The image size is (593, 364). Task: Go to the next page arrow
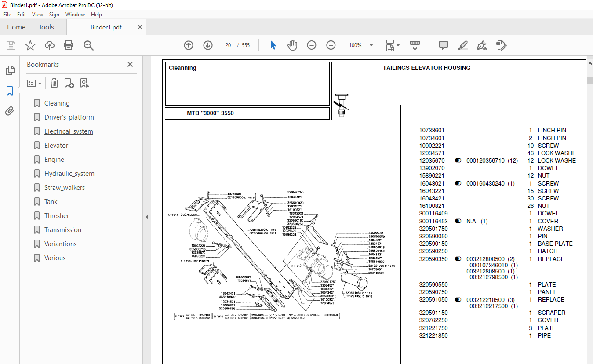coord(208,45)
